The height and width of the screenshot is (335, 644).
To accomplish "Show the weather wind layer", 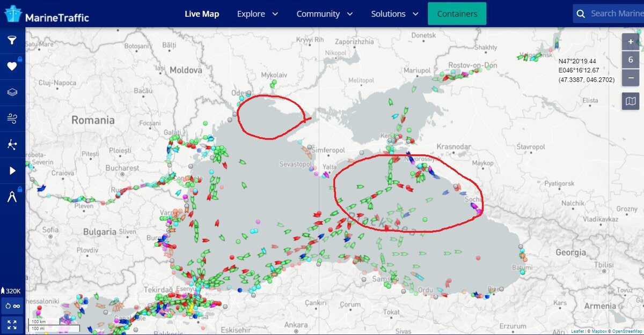I will coord(12,118).
